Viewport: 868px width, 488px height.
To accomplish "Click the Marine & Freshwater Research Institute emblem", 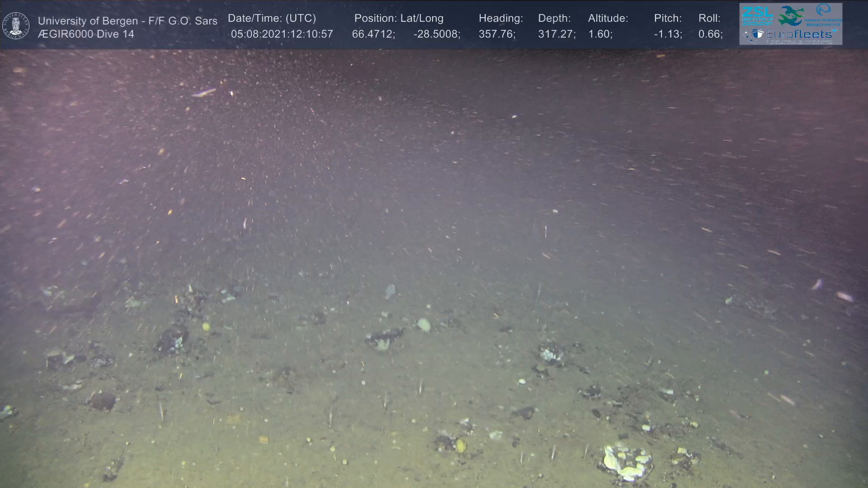I will point(823,9).
